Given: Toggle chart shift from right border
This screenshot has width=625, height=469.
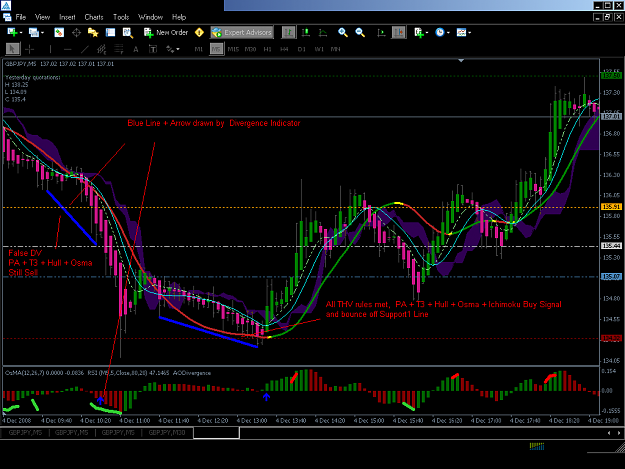Looking at the screenshot, I should pos(399,33).
